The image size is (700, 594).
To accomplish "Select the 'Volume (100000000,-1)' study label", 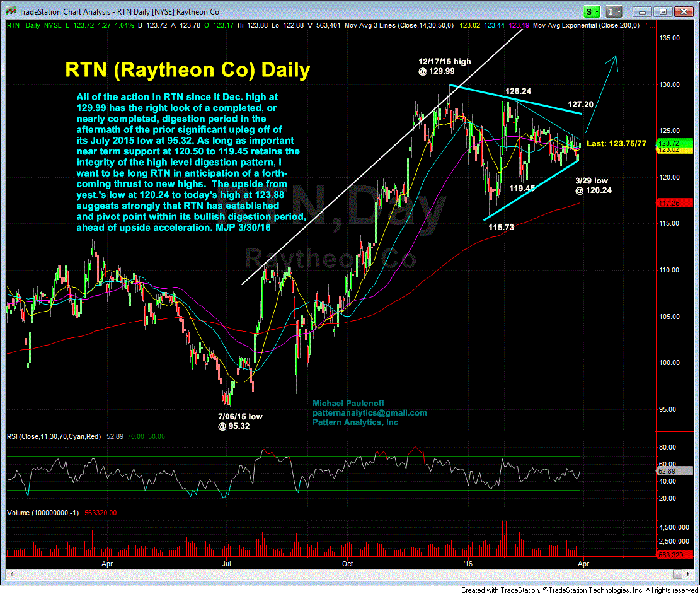I will click(43, 513).
